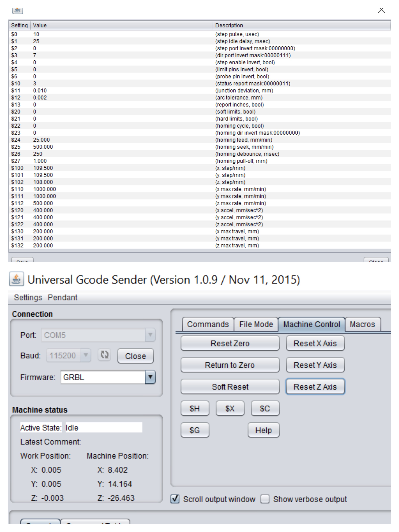Screen dimensions: 399x532
Task: Click the (hard limits, bool) description
Action: click(236, 119)
